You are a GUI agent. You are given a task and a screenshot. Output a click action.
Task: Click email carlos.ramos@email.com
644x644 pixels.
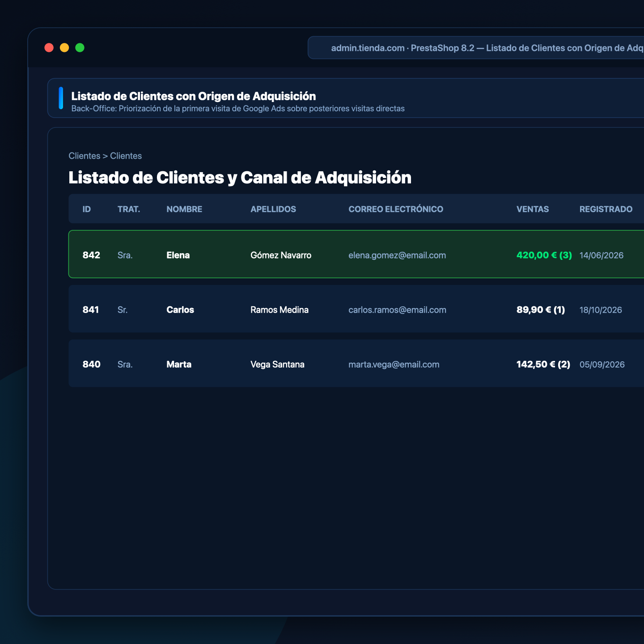[x=397, y=309]
